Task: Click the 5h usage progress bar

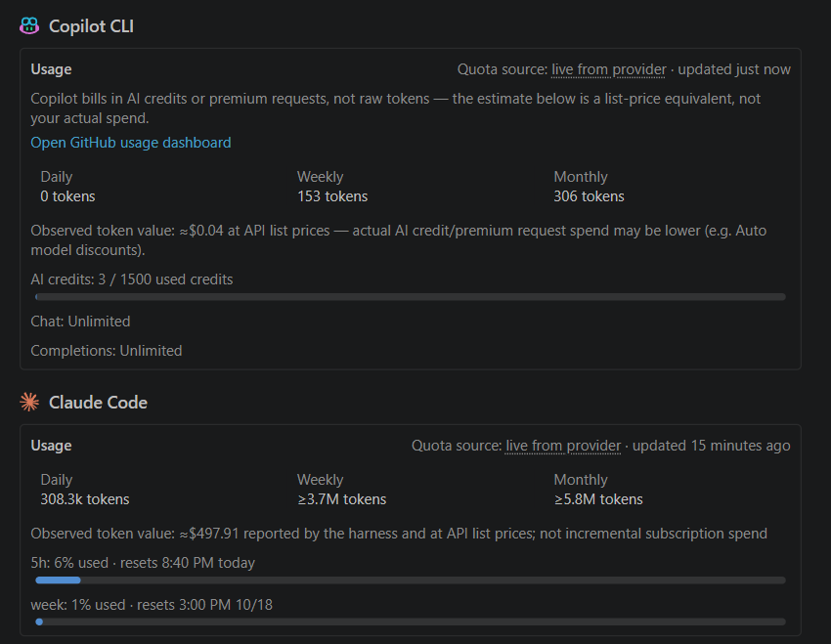Action: 411,580
